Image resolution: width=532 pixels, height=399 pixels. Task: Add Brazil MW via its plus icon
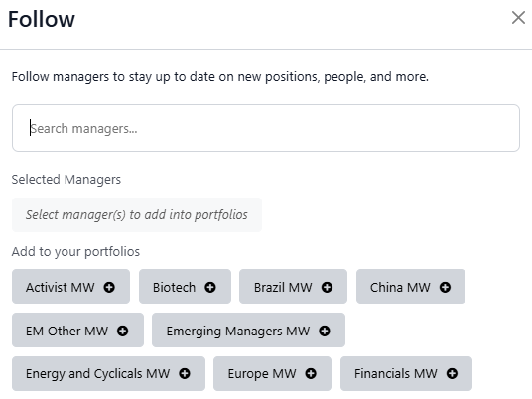tap(328, 288)
